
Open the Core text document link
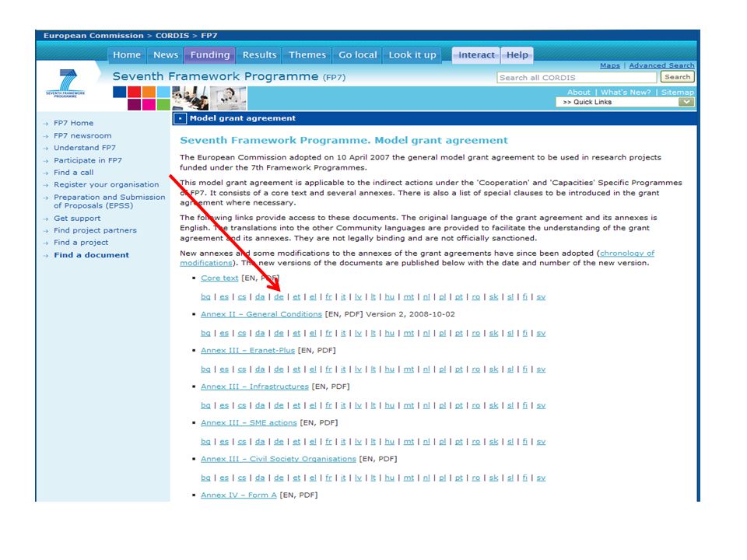[x=219, y=278]
